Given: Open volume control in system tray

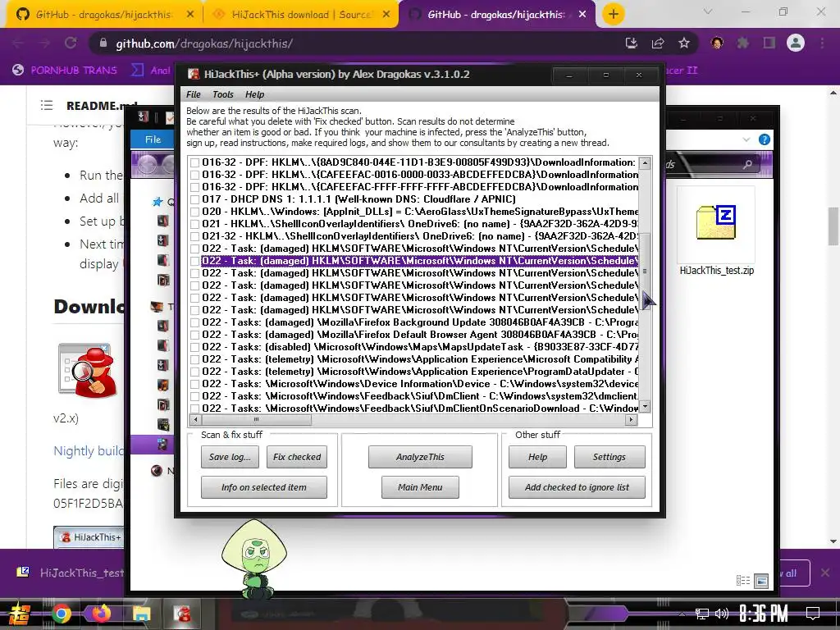Looking at the screenshot, I should click(722, 614).
